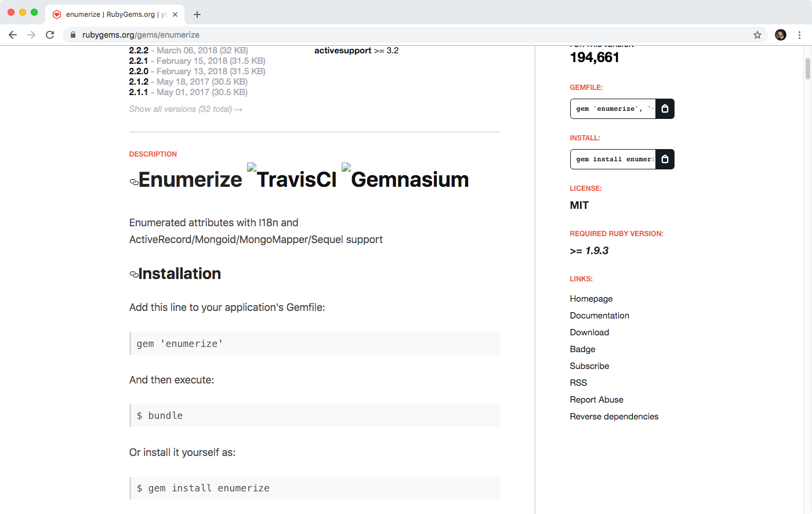Reload the page with the refresh icon
The width and height of the screenshot is (812, 514).
click(50, 35)
